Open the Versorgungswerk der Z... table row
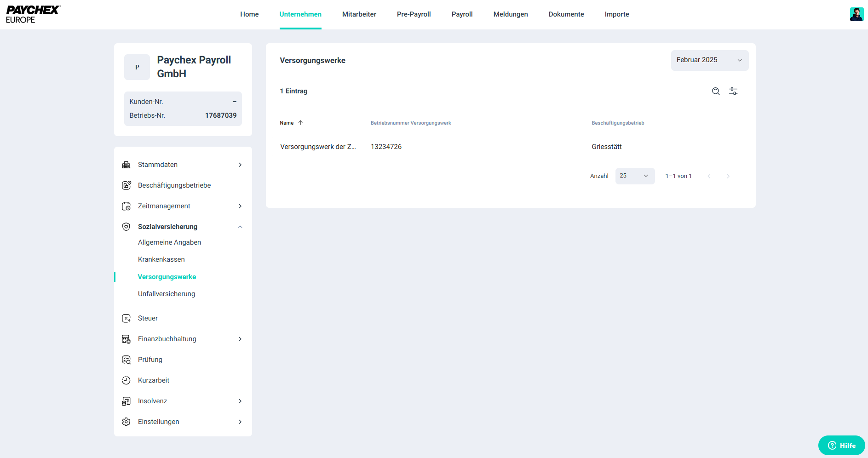The width and height of the screenshot is (868, 458). (x=318, y=147)
